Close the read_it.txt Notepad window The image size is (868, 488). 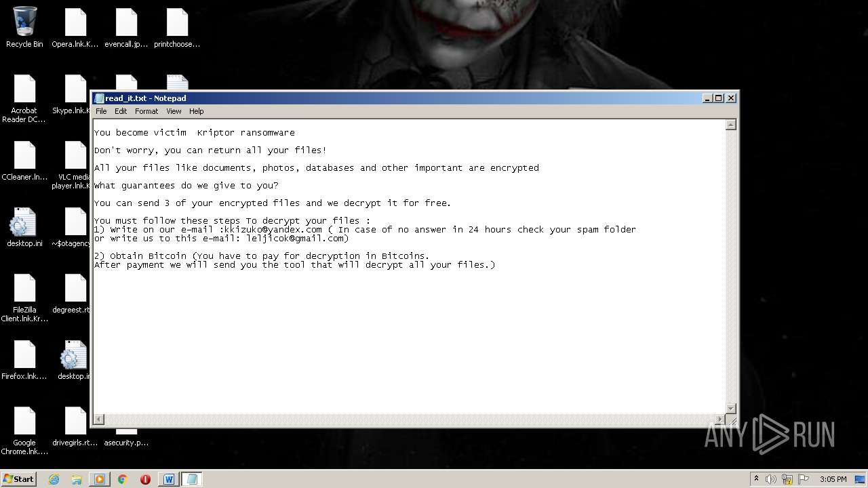coord(731,98)
